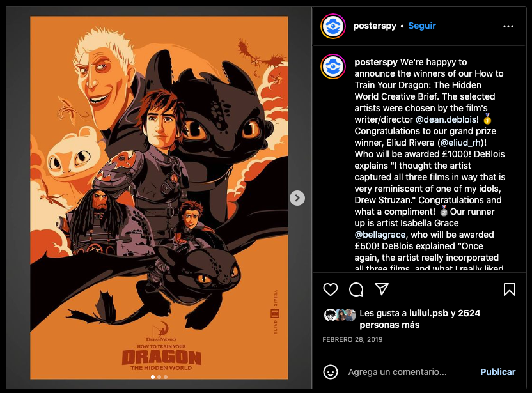The image size is (532, 393).
Task: Save post with the bookmark icon
Action: coord(509,289)
